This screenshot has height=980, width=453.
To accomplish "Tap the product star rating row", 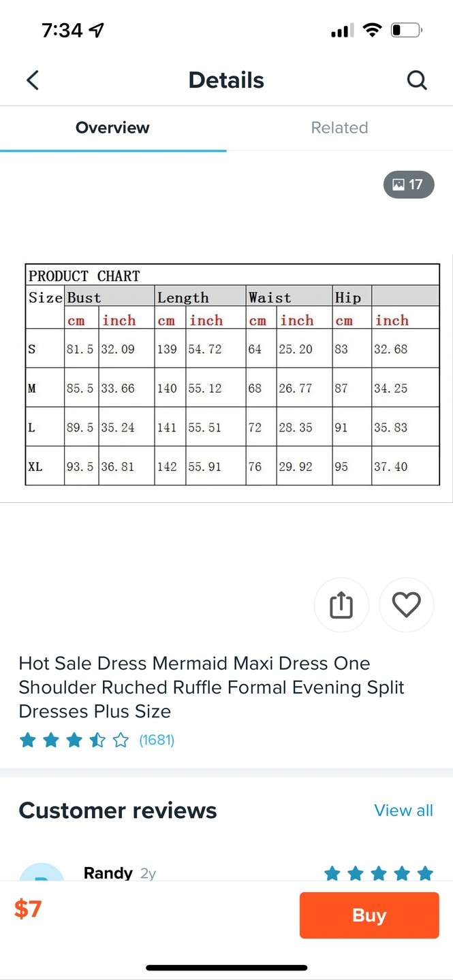I will pos(74,740).
